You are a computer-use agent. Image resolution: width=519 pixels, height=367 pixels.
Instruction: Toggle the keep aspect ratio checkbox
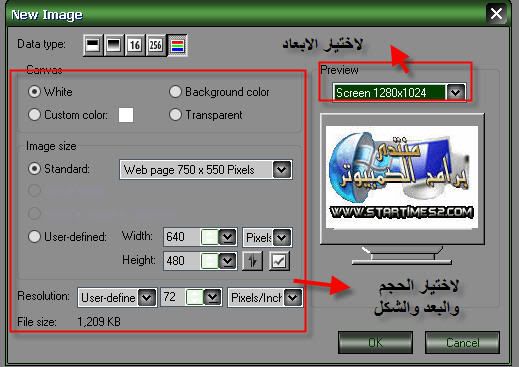[279, 261]
